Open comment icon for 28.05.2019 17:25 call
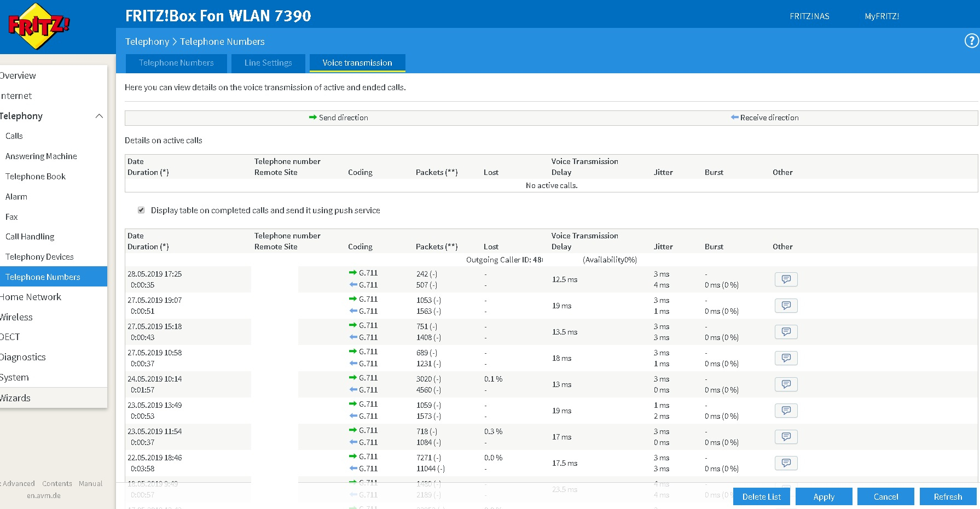 pyautogui.click(x=786, y=279)
